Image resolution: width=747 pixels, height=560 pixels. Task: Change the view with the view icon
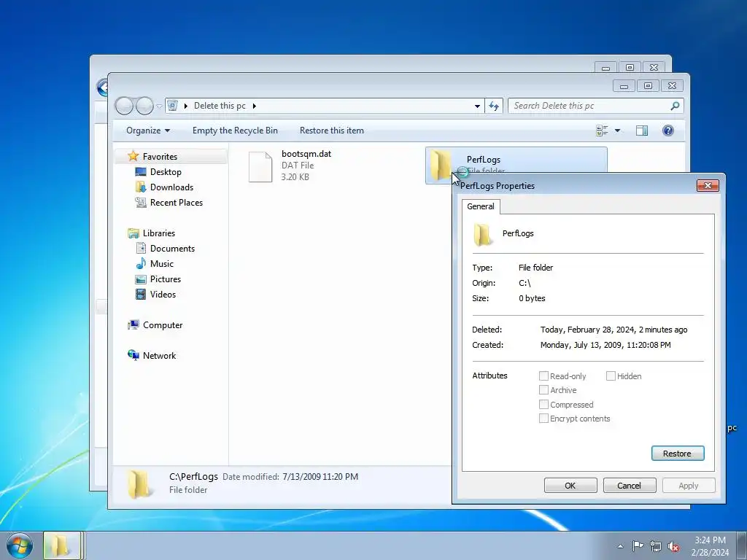point(602,131)
